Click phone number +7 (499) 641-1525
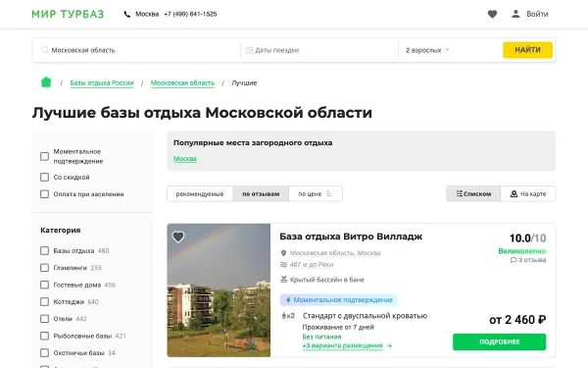 [190, 15]
